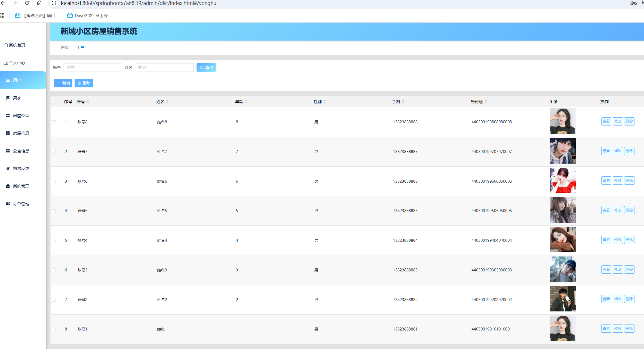
Task: Click the 首页 breadcrumb link
Action: pos(65,47)
